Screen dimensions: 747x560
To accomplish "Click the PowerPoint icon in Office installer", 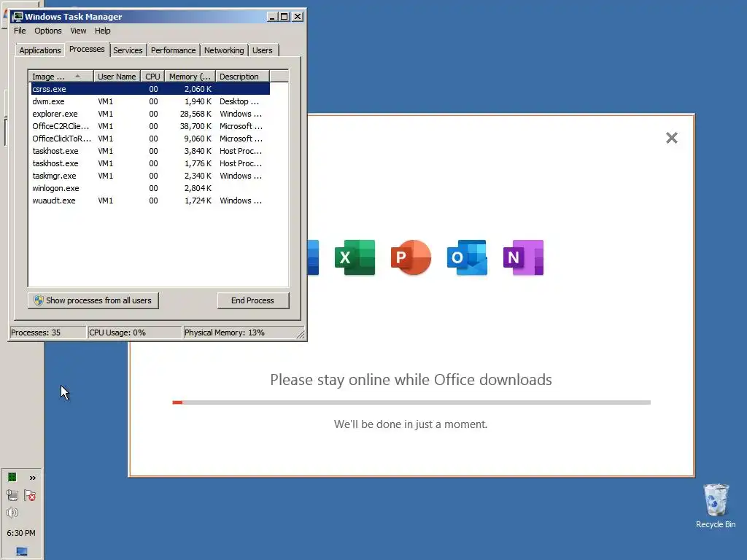I will (411, 257).
